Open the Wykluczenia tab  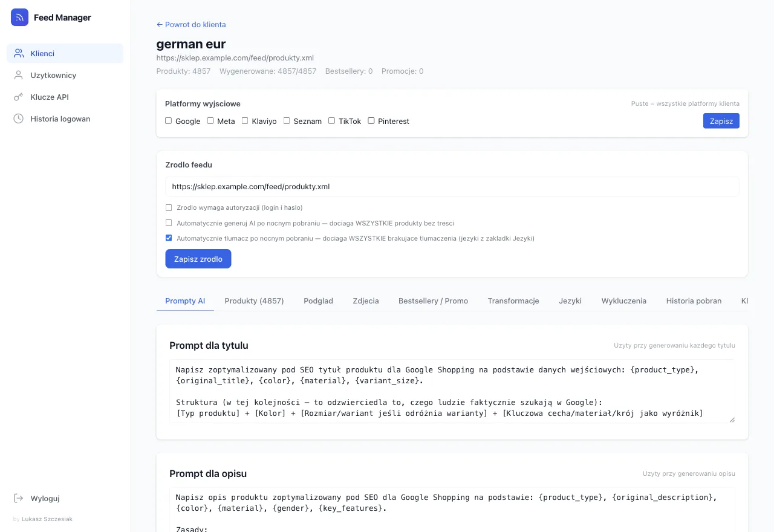click(624, 300)
